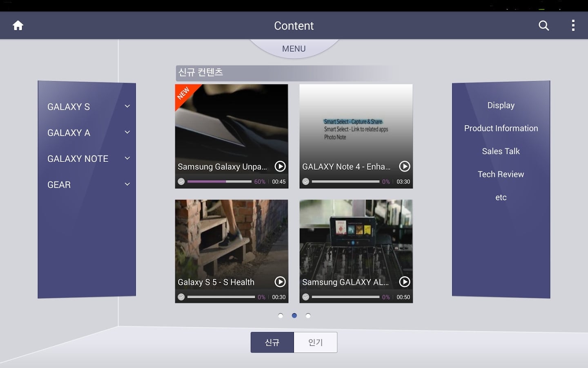Toggle check mark on GALAXY Note 4 card
This screenshot has width=588, height=368.
(x=305, y=182)
